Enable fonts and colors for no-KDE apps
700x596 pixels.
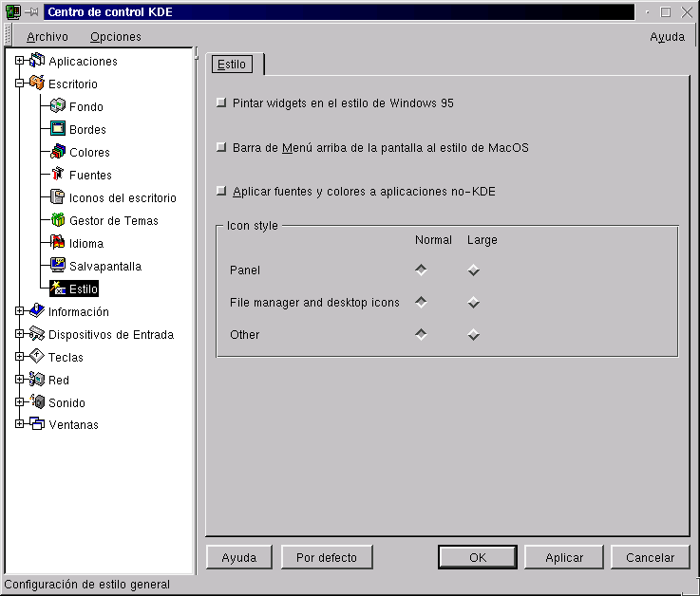click(x=221, y=192)
